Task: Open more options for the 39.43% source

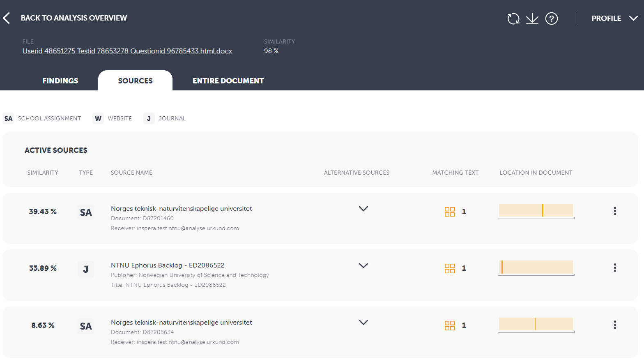Action: click(615, 211)
